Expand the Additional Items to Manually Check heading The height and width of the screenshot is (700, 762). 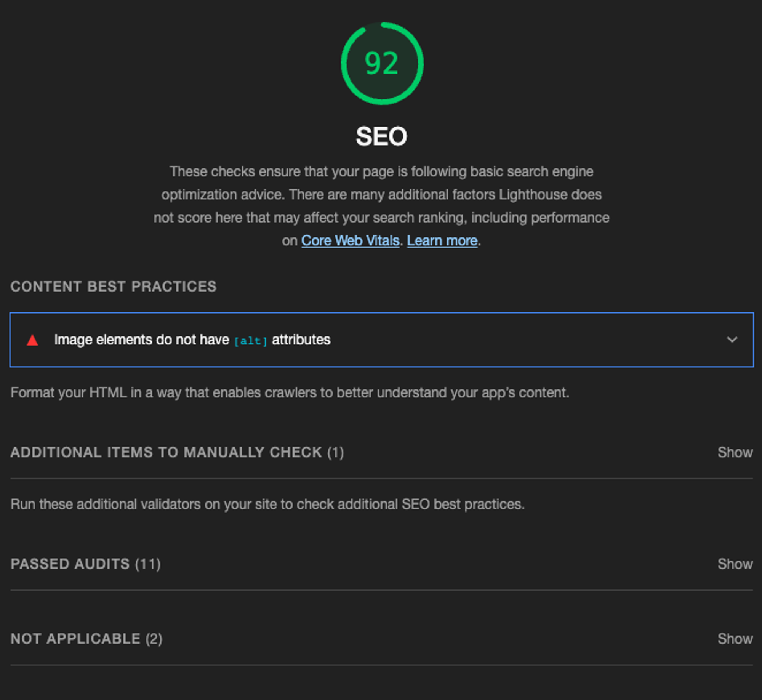click(177, 452)
